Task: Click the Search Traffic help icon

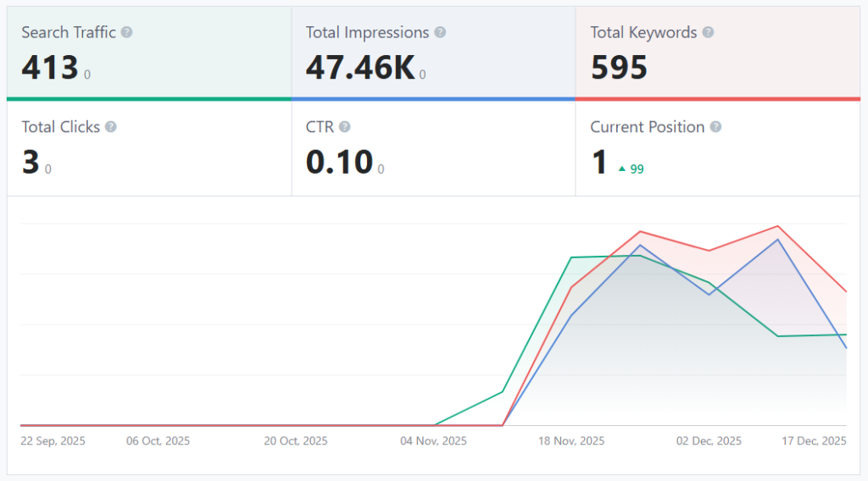Action: pyautogui.click(x=127, y=33)
